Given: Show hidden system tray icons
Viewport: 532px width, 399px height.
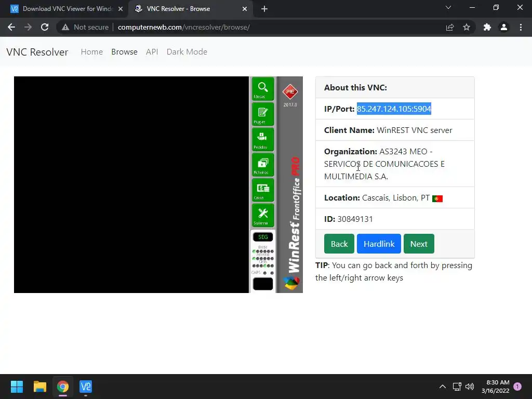Looking at the screenshot, I should (x=443, y=387).
